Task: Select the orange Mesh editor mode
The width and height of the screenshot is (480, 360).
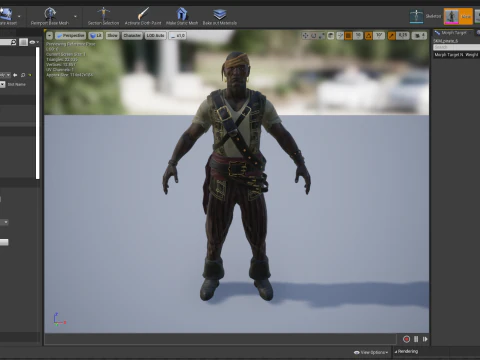Action: coord(458,16)
